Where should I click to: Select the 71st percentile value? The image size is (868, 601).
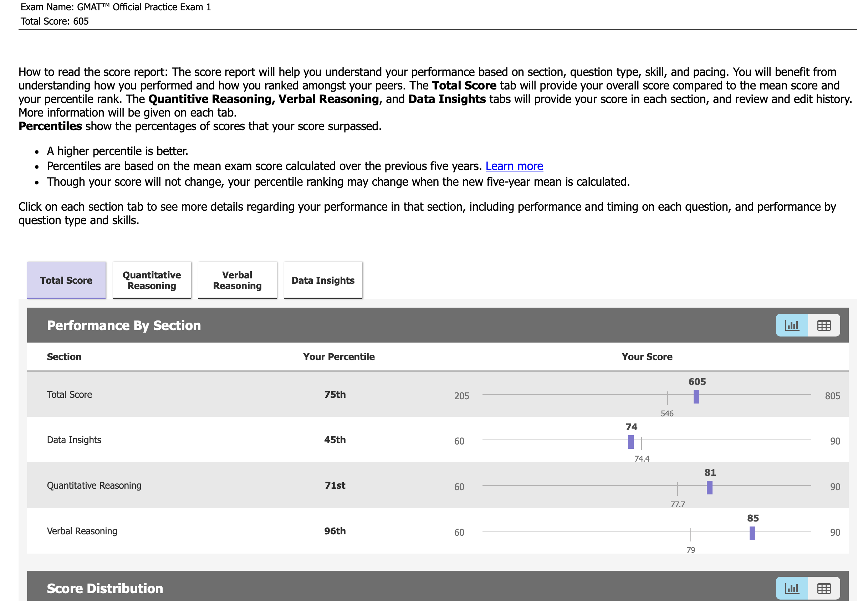click(x=335, y=485)
